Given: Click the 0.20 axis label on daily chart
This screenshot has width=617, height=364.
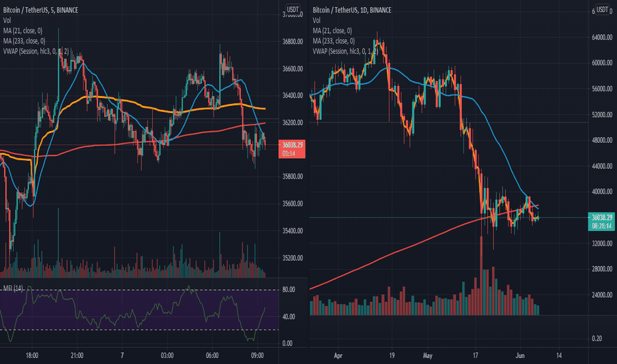Looking at the screenshot, I should (597, 338).
